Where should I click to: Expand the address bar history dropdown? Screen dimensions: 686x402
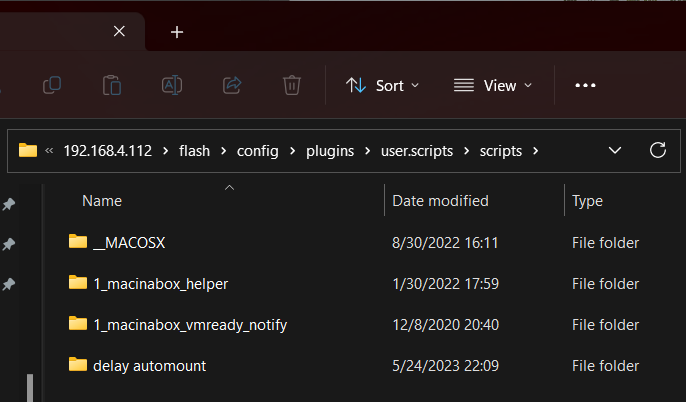coord(615,150)
